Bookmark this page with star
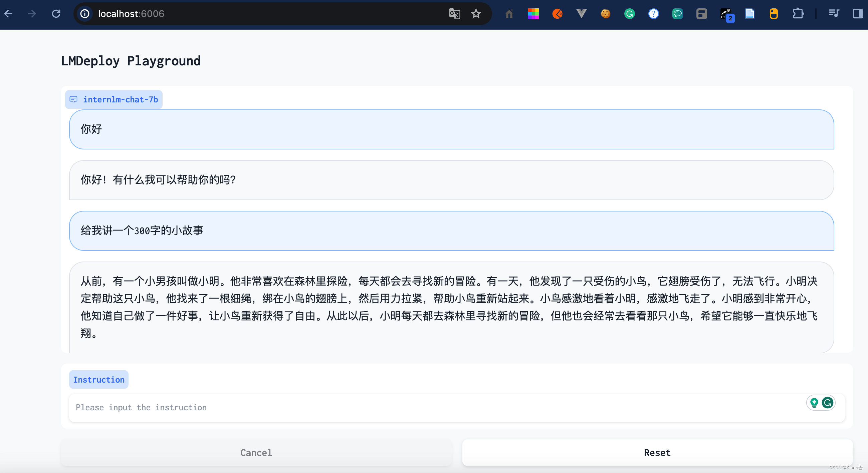Image resolution: width=868 pixels, height=473 pixels. (476, 14)
